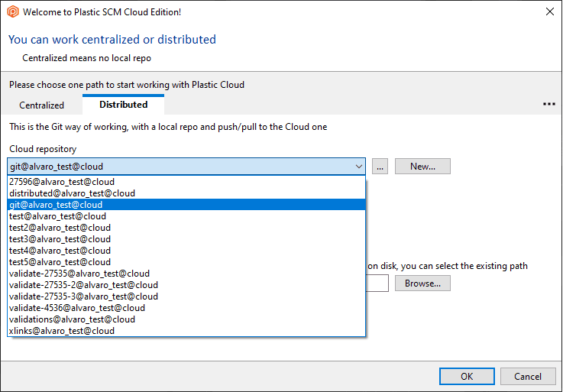Viewport: 563px width, 392px height.
Task: Close the Welcome dialog window
Action: click(550, 11)
